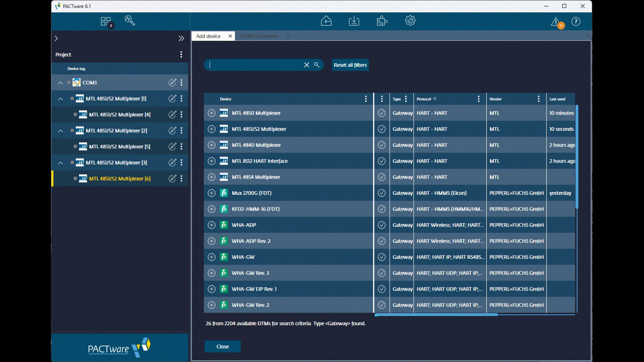Click the diagnostic scan magnifier icon
The width and height of the screenshot is (644, 362).
coord(130,21)
